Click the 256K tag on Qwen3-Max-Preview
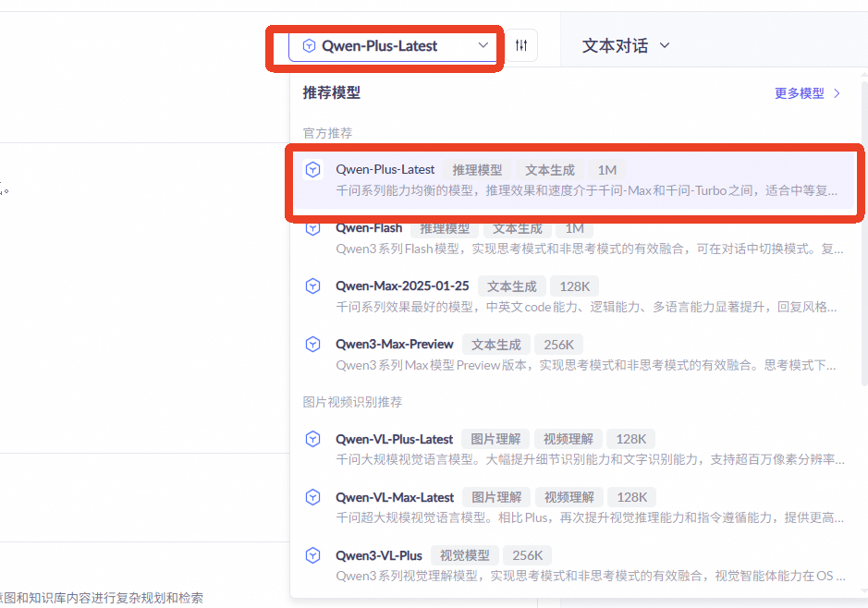Image resolution: width=868 pixels, height=608 pixels. [558, 345]
